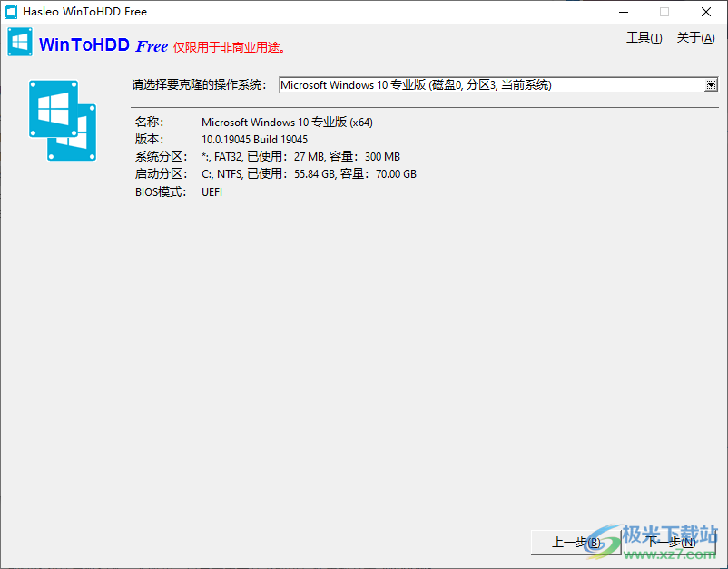The height and width of the screenshot is (569, 728).
Task: Click the BIOS模式: label
Action: [x=161, y=192]
